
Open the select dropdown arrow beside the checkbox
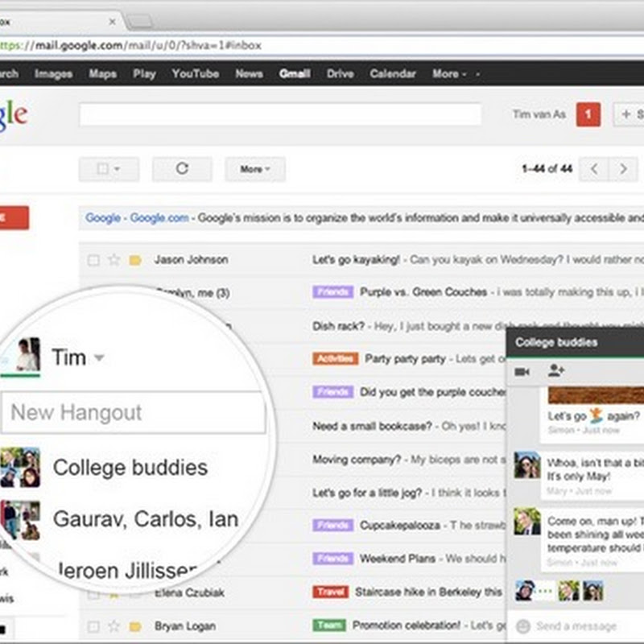tap(117, 169)
